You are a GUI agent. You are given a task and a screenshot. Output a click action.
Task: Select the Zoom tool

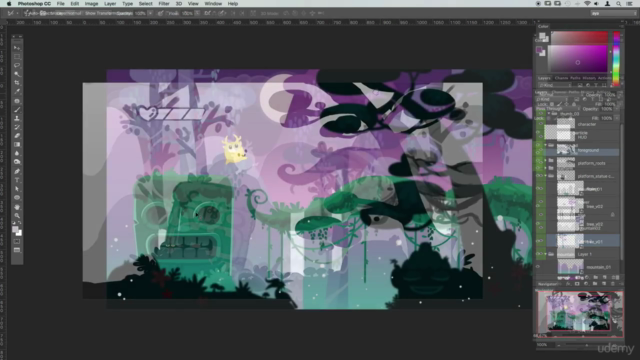17,216
